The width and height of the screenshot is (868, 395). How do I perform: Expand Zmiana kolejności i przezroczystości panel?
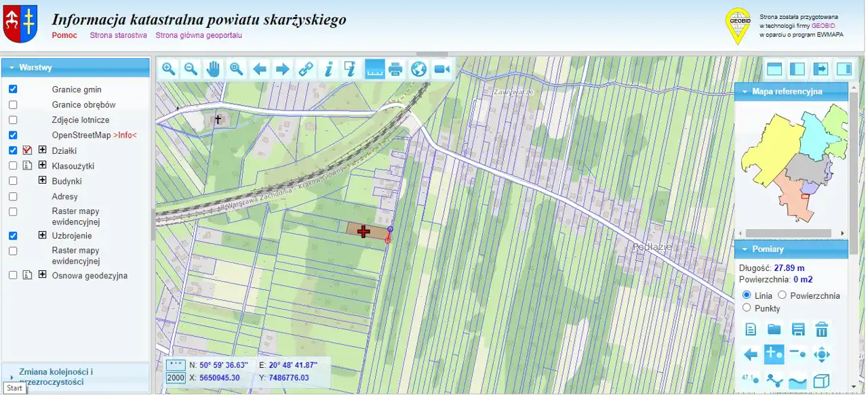click(x=75, y=377)
